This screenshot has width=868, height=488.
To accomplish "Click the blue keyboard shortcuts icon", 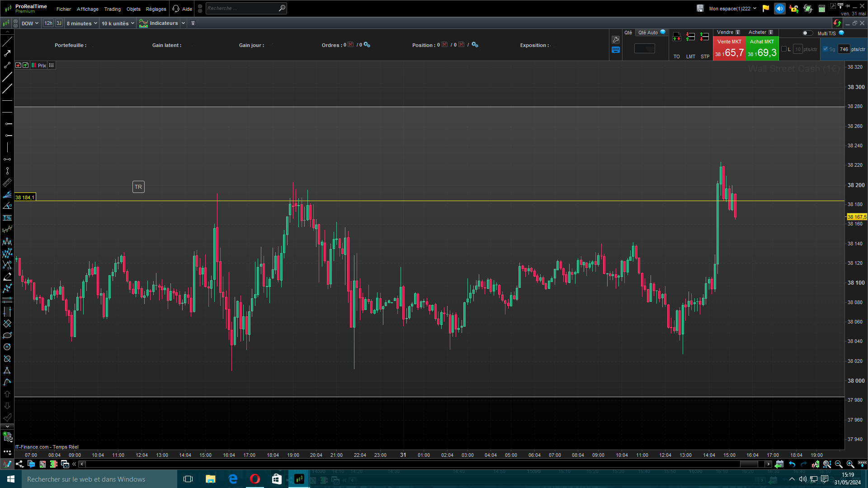I will tap(616, 50).
